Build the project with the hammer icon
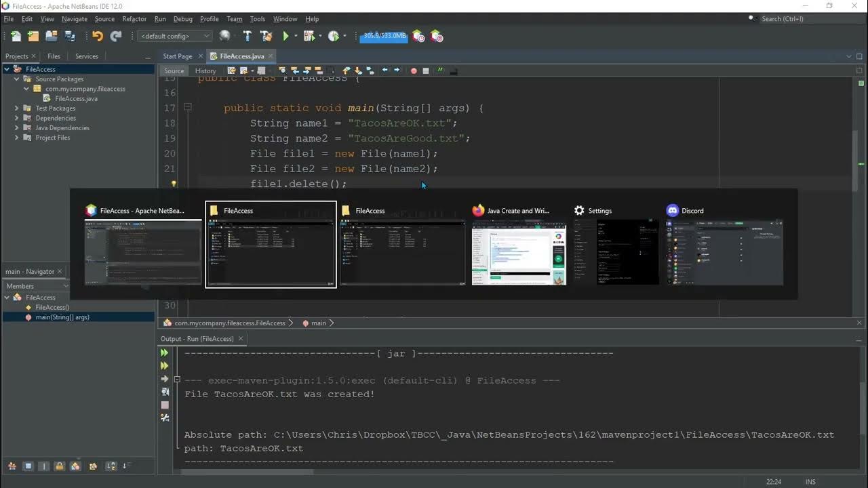Image resolution: width=868 pixels, height=488 pixels. coord(247,36)
